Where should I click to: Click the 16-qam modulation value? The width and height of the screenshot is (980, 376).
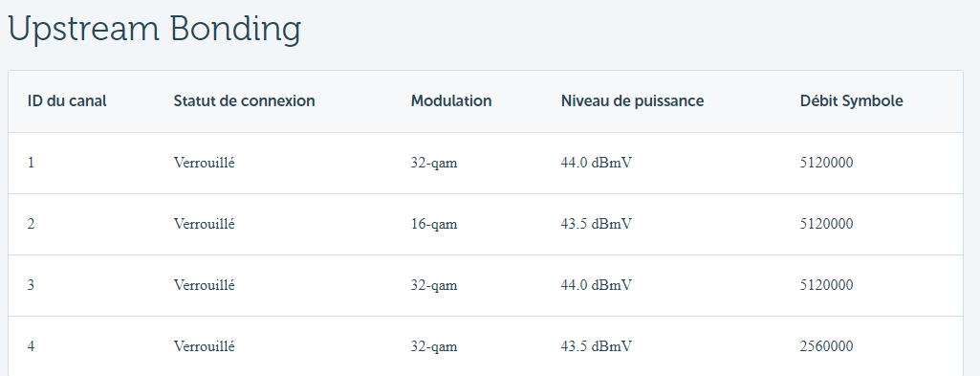tap(434, 224)
